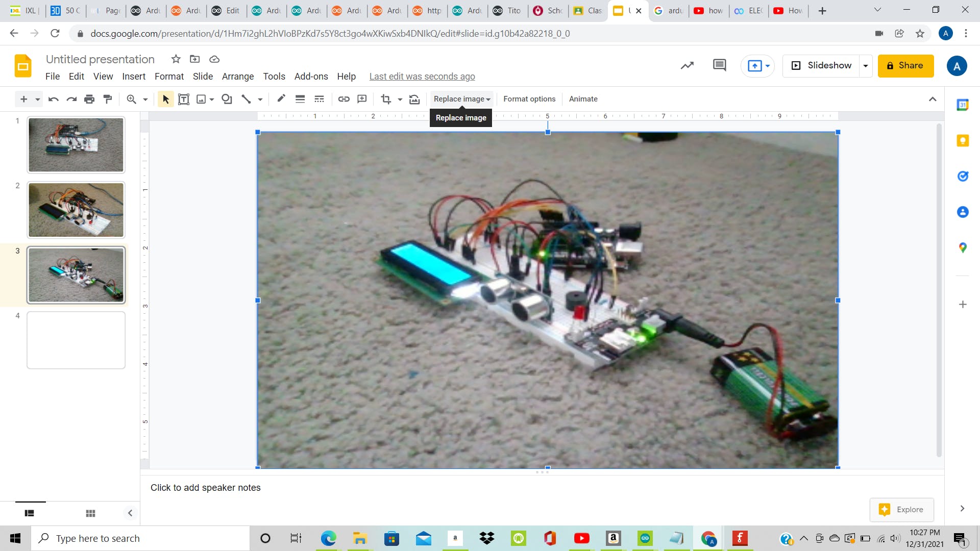
Task: Open Google Tasks side panel icon
Action: 963,177
